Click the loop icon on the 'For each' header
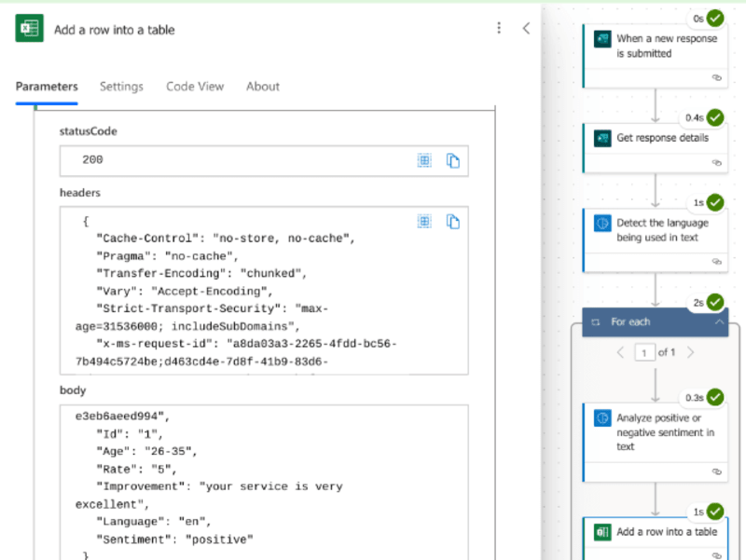Image resolution: width=746 pixels, height=560 pixels. click(596, 322)
